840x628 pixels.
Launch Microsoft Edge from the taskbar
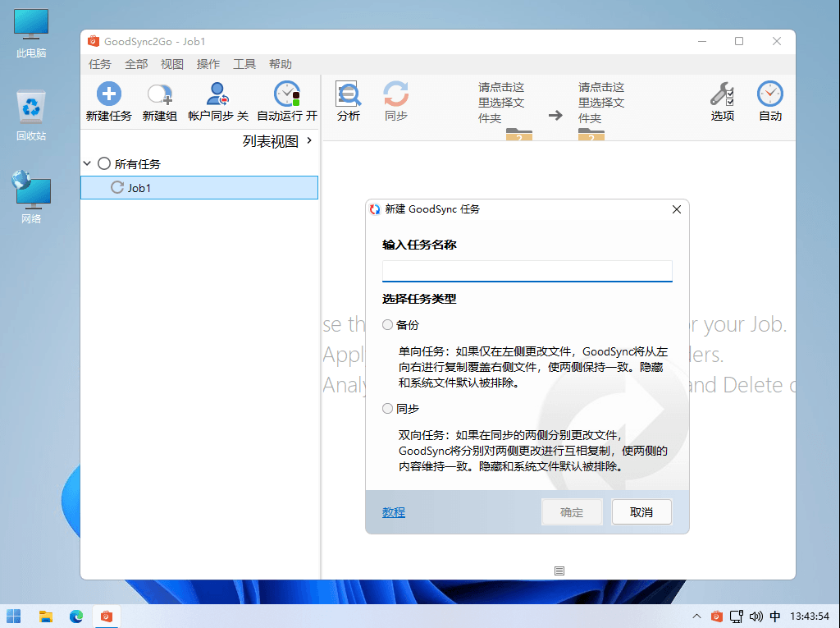click(76, 617)
